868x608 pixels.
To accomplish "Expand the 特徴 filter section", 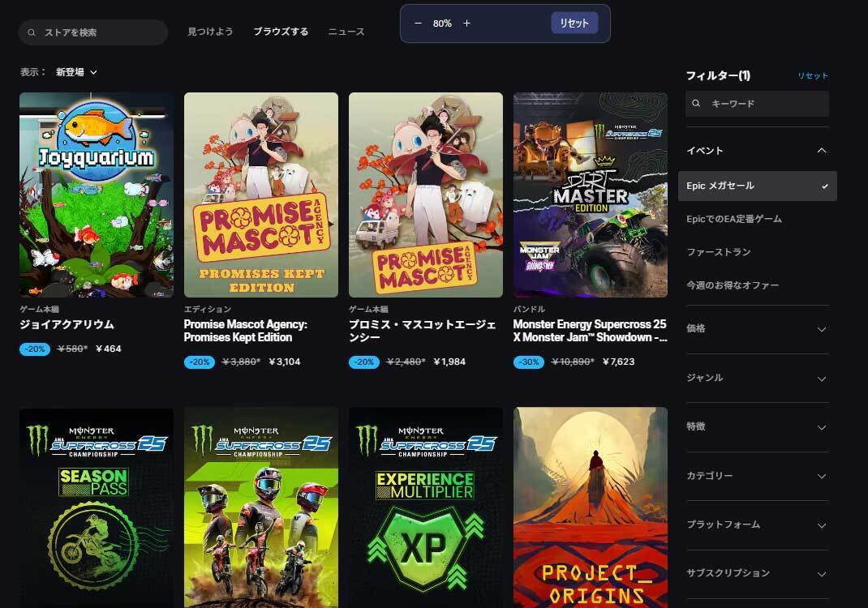I will [x=757, y=426].
